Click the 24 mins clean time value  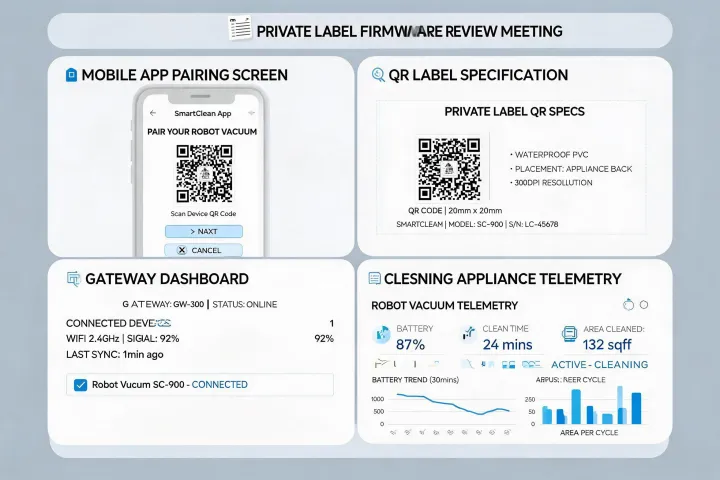point(507,344)
